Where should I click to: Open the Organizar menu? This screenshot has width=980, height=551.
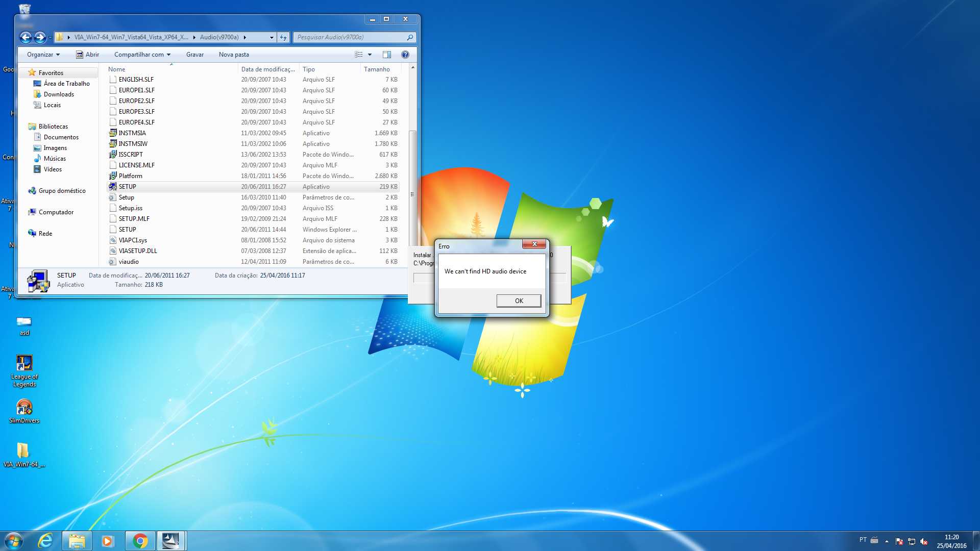coord(43,55)
